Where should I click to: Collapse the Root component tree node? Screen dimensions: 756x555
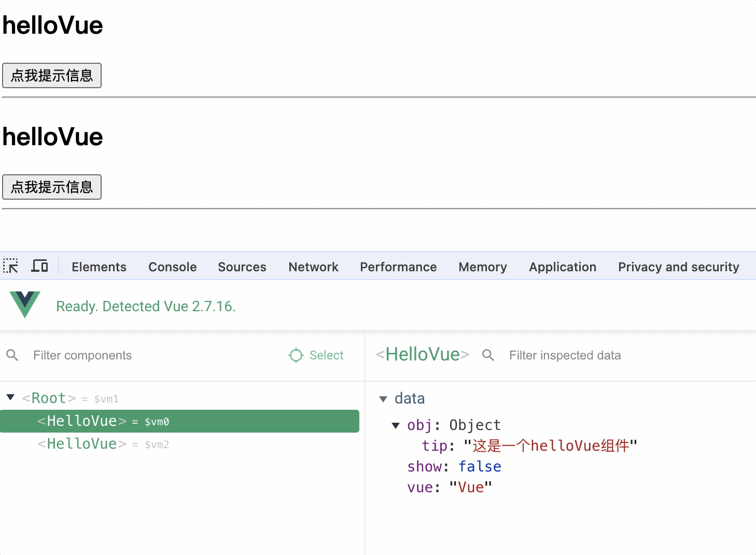[10, 397]
